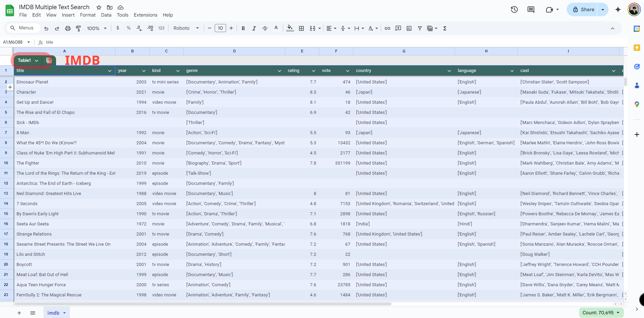Screen dimensions: 644x318
Task: Click the Share button
Action: tap(584, 9)
